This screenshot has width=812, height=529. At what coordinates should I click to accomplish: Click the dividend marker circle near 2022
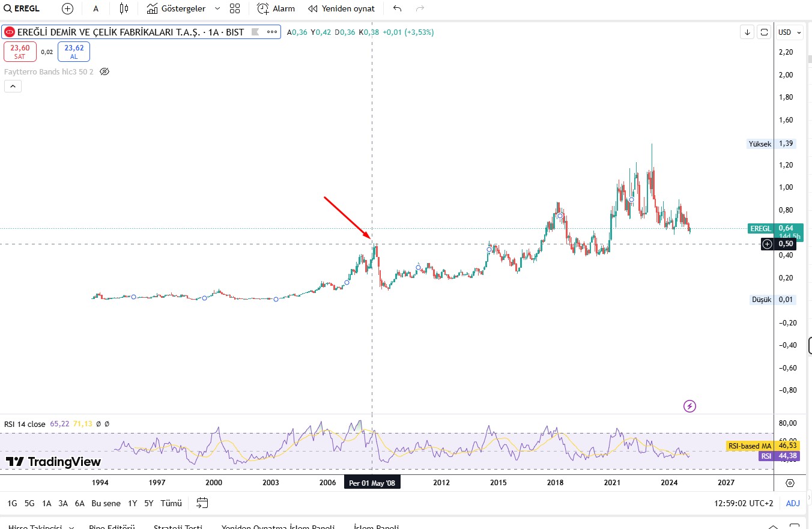(631, 199)
